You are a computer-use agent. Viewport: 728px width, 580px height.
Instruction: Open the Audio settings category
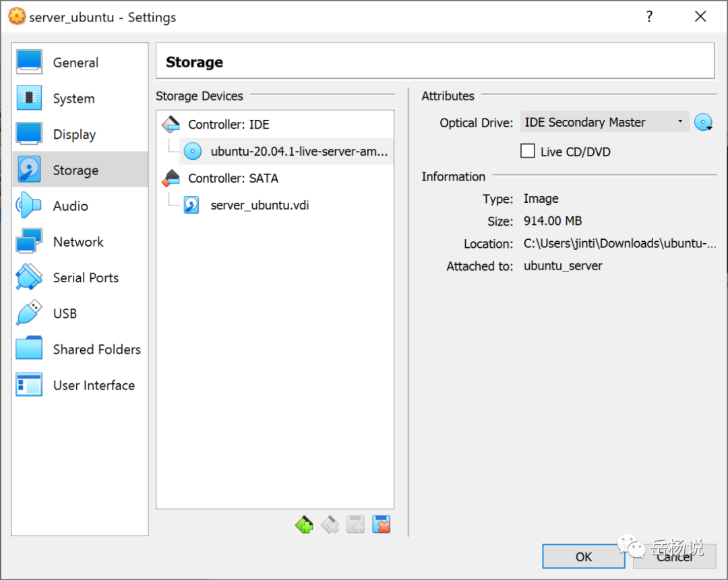click(80, 205)
